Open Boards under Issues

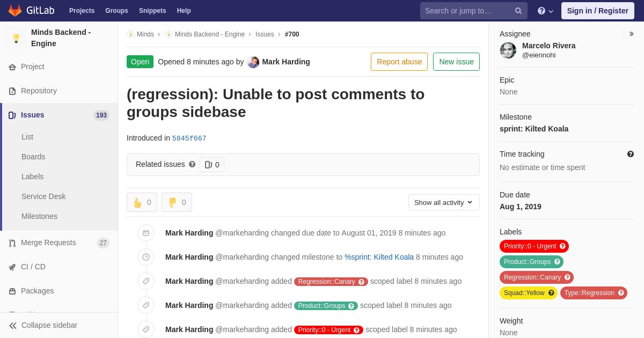pos(33,157)
